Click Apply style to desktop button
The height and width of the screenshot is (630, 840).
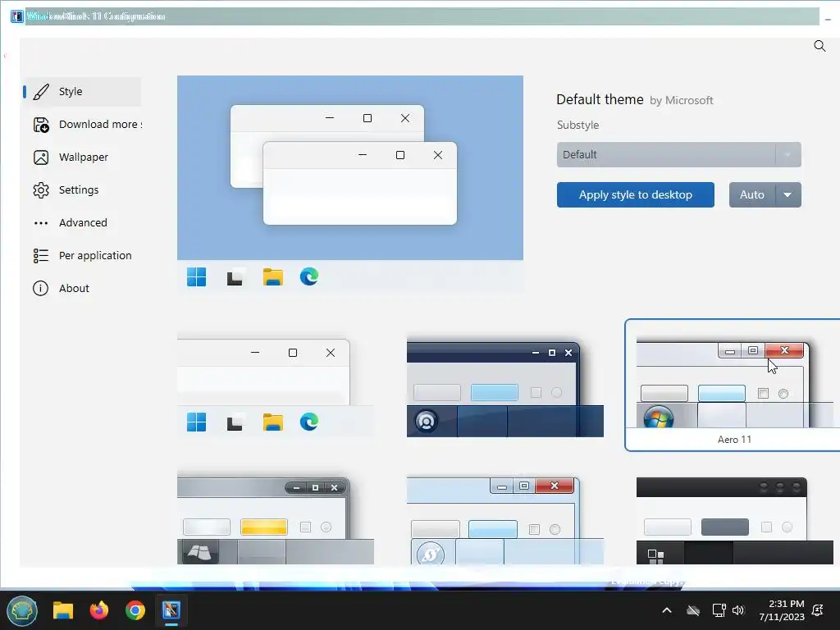[x=636, y=194]
